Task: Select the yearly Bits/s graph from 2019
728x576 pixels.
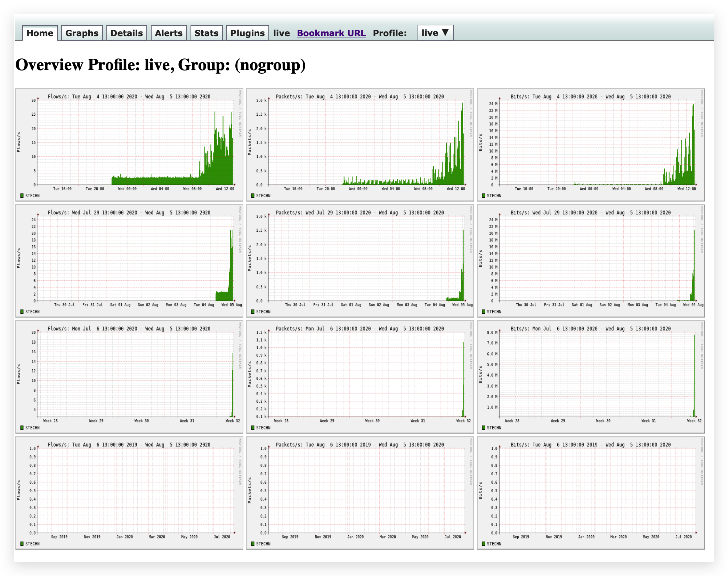Action: coord(591,493)
